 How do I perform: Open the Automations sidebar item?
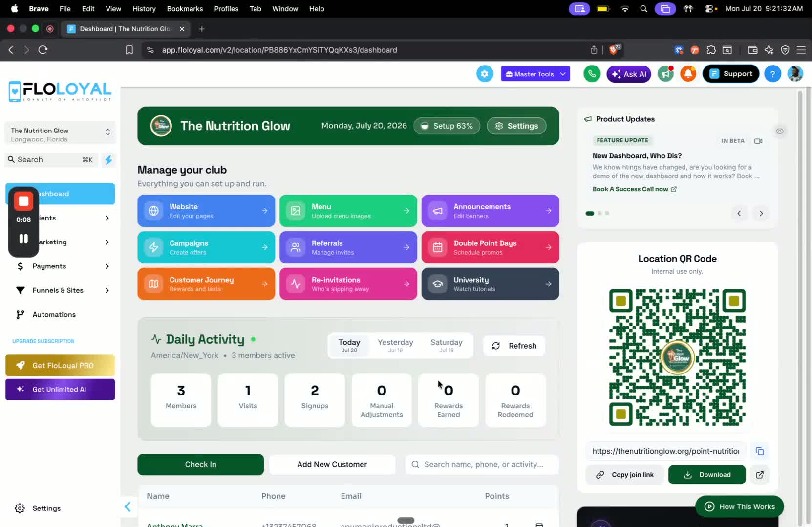click(60, 315)
